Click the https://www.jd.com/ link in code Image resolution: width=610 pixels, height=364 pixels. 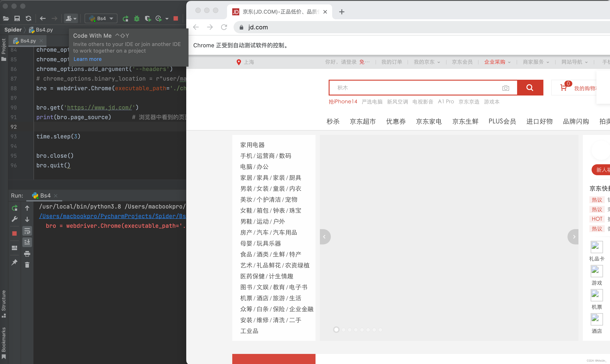point(99,108)
